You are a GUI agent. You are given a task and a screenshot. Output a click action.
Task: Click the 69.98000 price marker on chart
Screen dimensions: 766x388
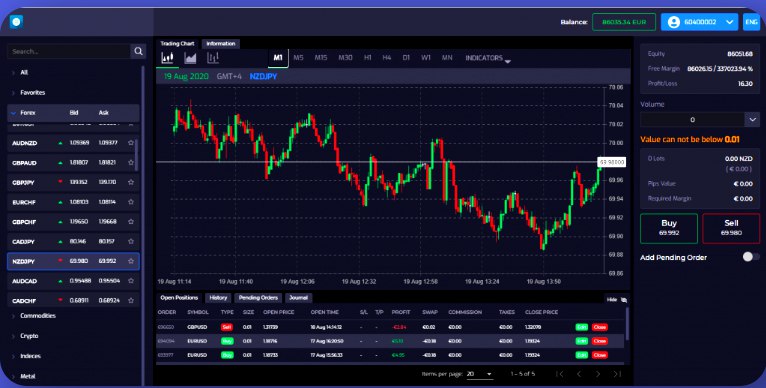click(611, 162)
